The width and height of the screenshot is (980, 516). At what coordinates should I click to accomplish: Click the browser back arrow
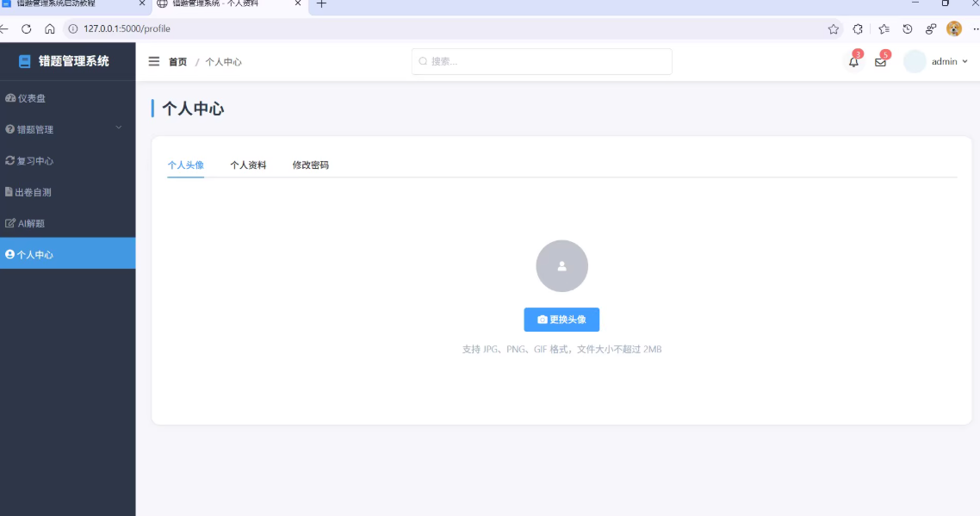[4, 28]
